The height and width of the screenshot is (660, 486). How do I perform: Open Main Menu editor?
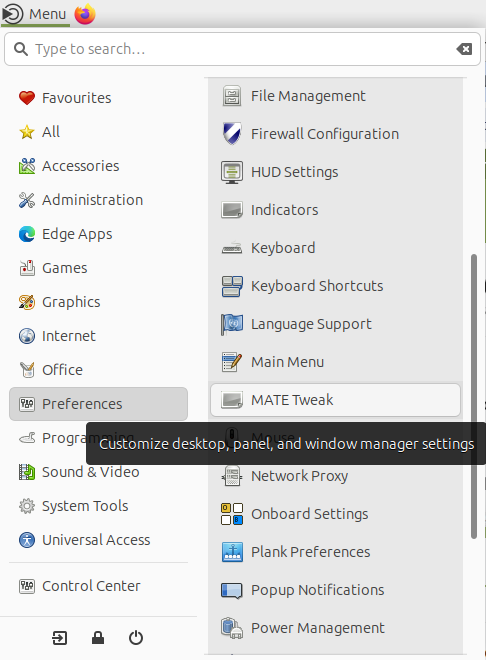[335, 362]
